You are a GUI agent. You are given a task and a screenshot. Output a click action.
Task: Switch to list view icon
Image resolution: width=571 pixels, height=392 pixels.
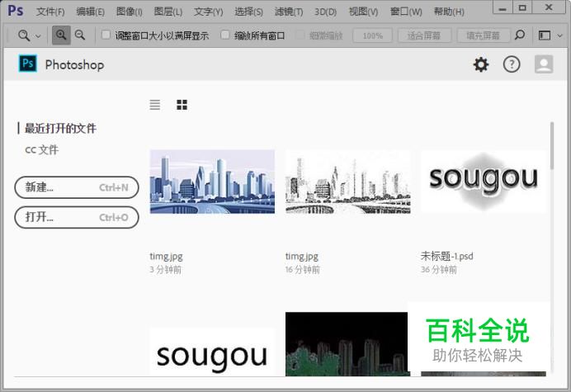tap(155, 105)
